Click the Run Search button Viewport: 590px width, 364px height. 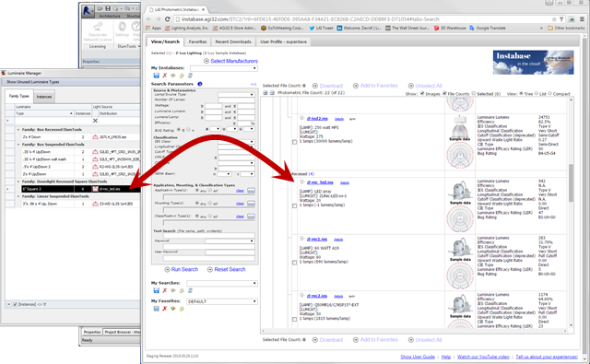tap(182, 269)
